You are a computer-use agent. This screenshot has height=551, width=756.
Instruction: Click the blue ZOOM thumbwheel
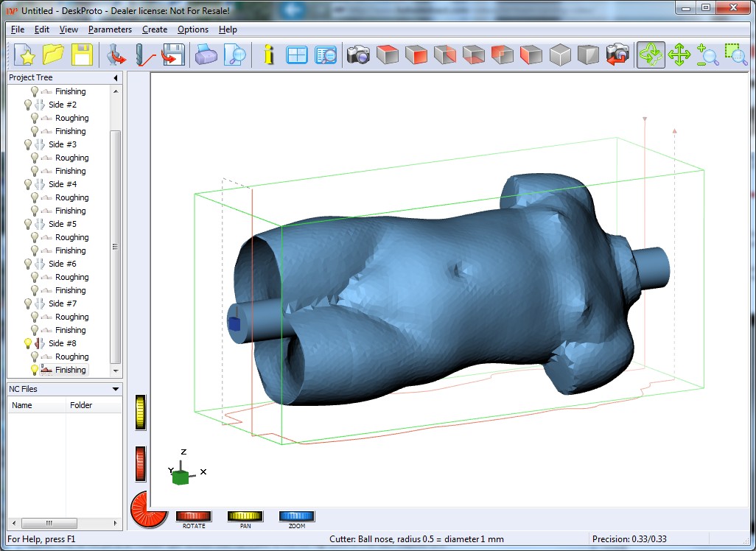pos(297,516)
